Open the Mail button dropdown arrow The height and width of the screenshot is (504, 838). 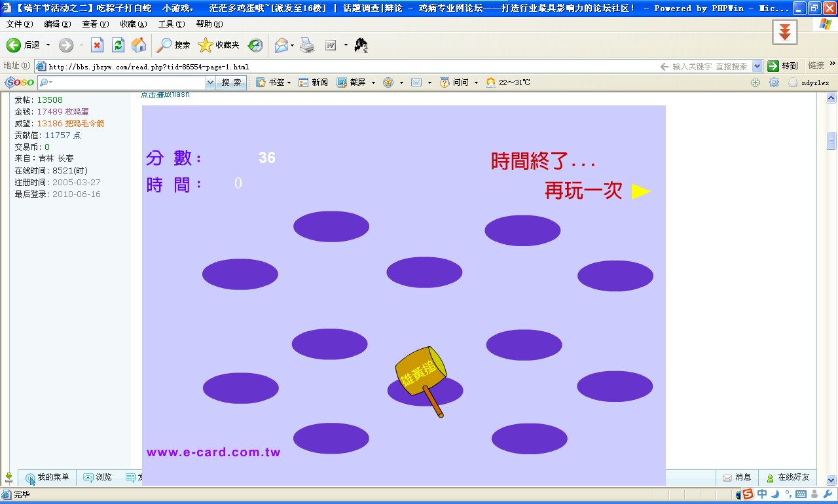coord(293,45)
